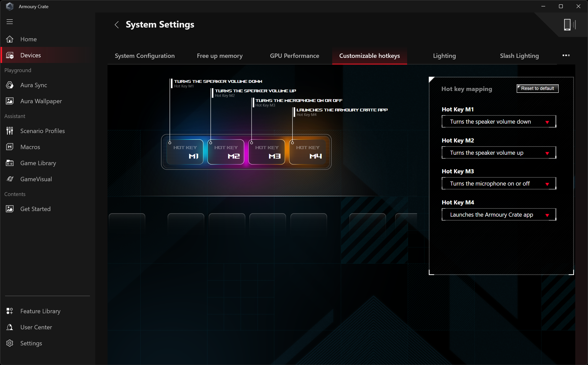Viewport: 588px width, 365px height.
Task: Switch to the GPU Performance tab
Action: click(294, 56)
